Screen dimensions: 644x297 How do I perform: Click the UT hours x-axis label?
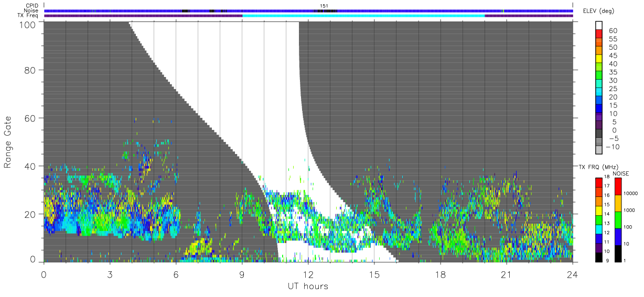(307, 286)
